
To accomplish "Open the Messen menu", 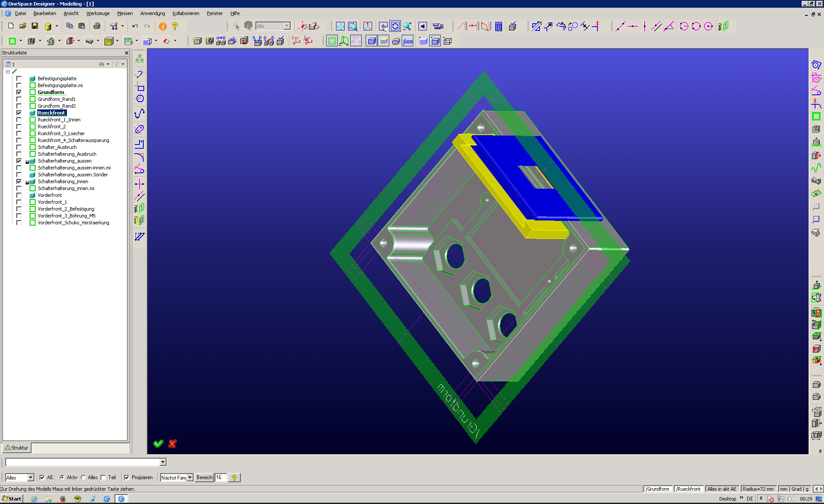I will coord(125,13).
